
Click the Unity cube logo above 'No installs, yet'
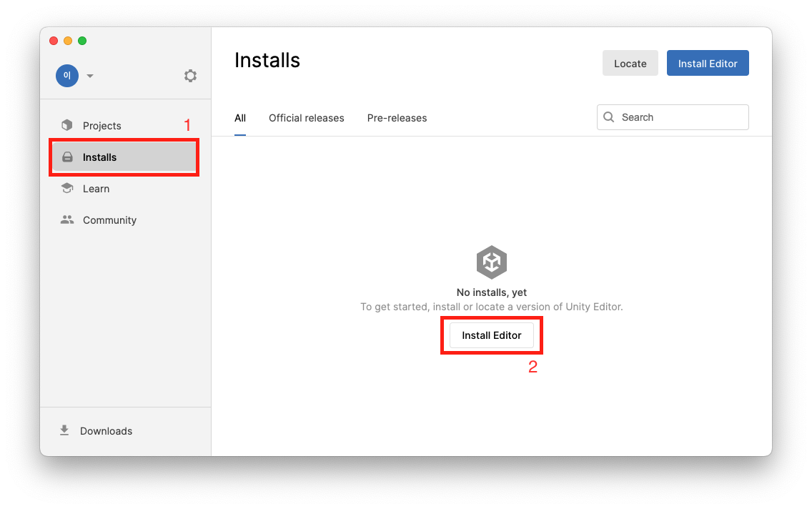[492, 262]
